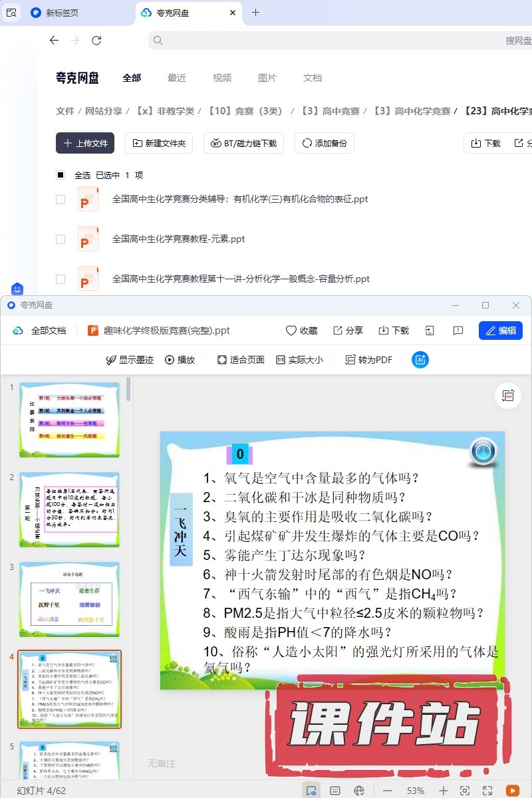The width and height of the screenshot is (532, 798).
Task: Check the 元素.ppt file checkbox
Action: point(61,239)
